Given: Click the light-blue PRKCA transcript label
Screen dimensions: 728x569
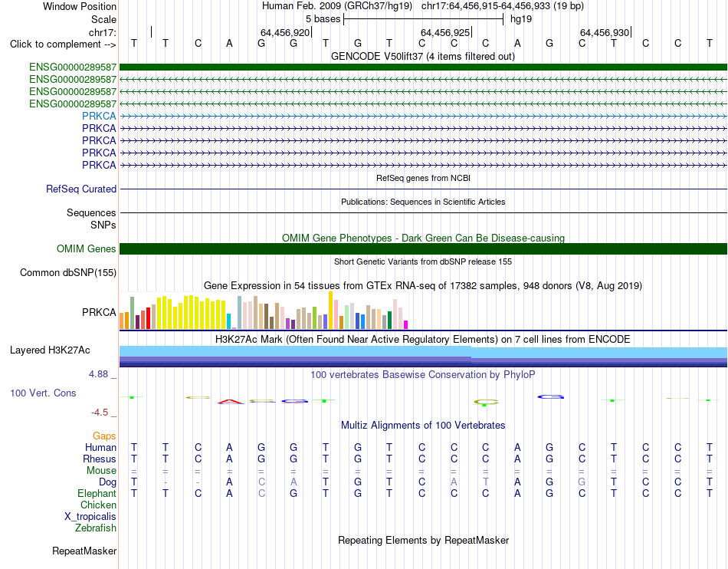Looking at the screenshot, I should pos(99,116).
